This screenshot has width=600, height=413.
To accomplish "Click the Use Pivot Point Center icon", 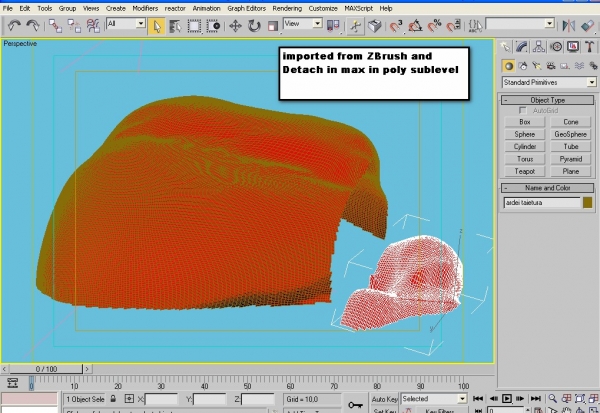I will (333, 26).
